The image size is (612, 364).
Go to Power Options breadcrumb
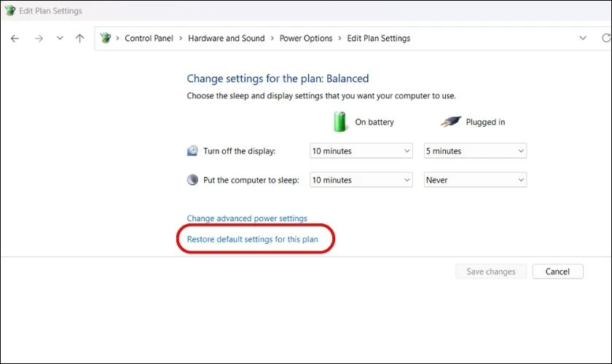306,39
